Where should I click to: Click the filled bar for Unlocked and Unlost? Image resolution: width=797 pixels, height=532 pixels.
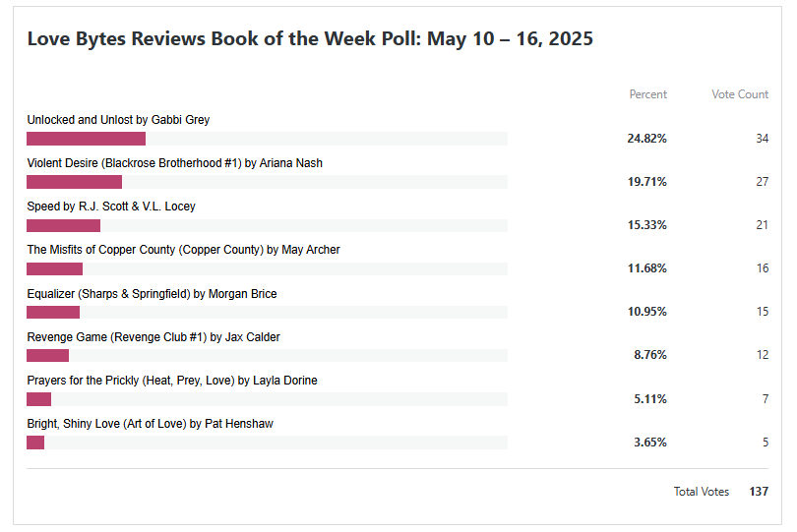click(x=86, y=139)
